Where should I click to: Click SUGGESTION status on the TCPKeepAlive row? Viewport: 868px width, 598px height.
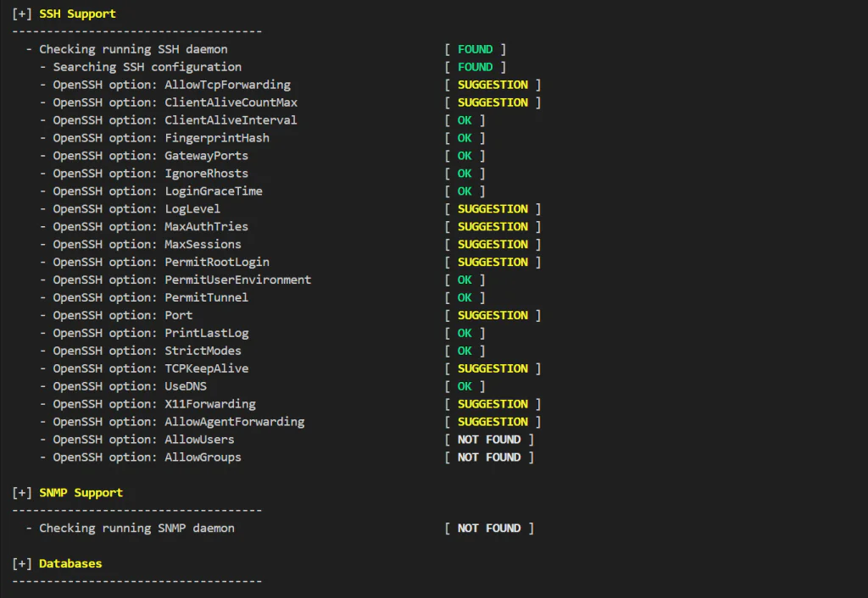[492, 368]
